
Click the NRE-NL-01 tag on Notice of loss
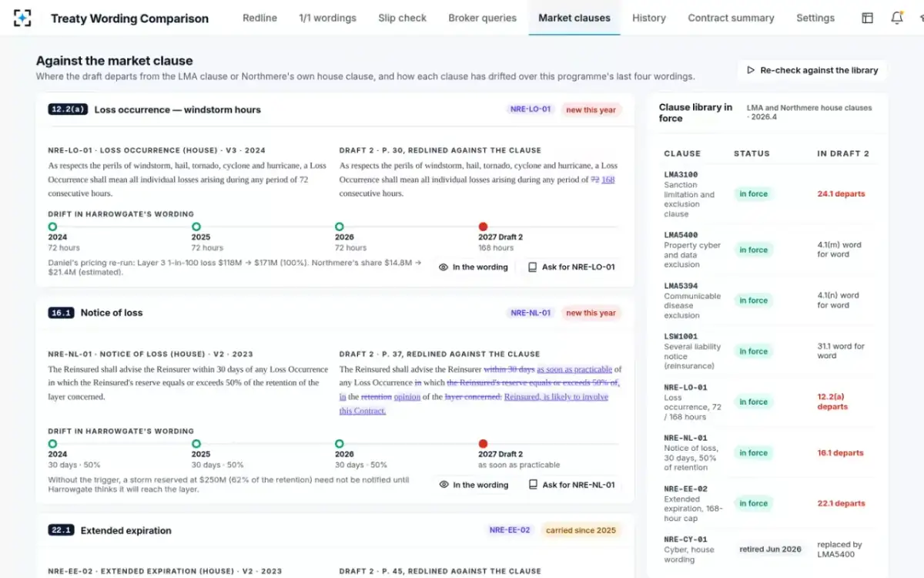(x=531, y=313)
